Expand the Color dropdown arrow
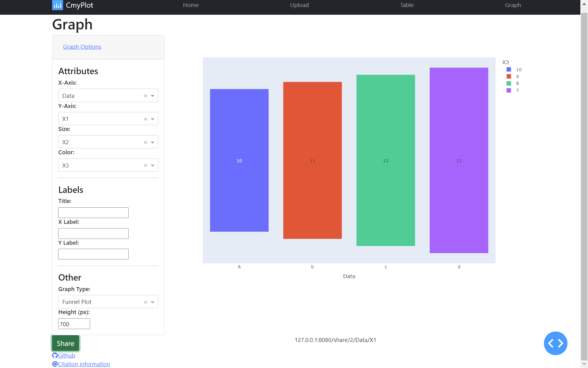The height and width of the screenshot is (368, 588). (153, 166)
